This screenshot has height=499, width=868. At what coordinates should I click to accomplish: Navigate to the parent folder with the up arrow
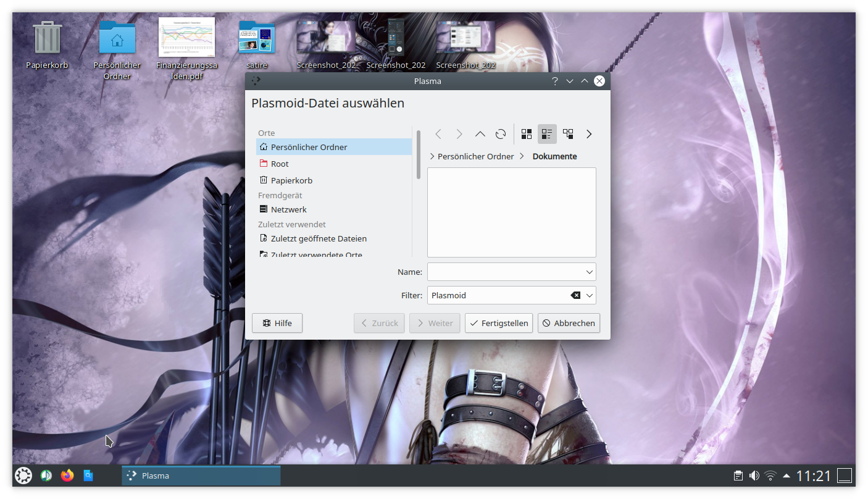pos(480,134)
